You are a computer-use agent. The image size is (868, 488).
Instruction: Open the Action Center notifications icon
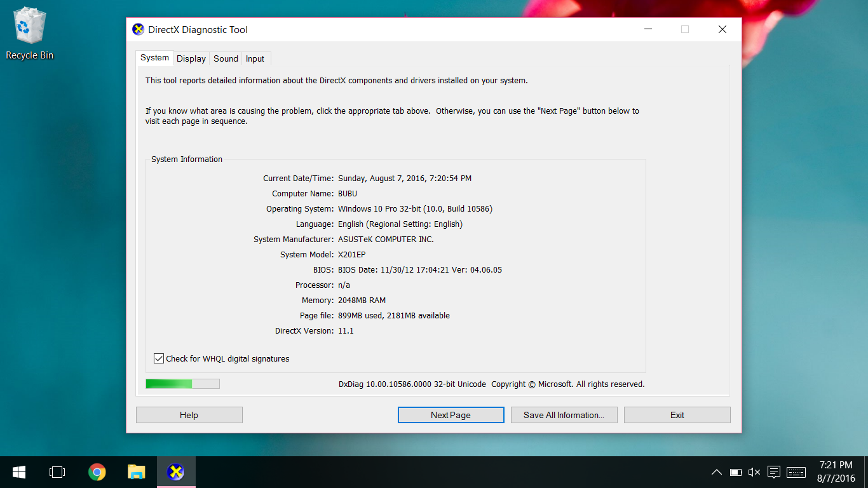pos(773,472)
